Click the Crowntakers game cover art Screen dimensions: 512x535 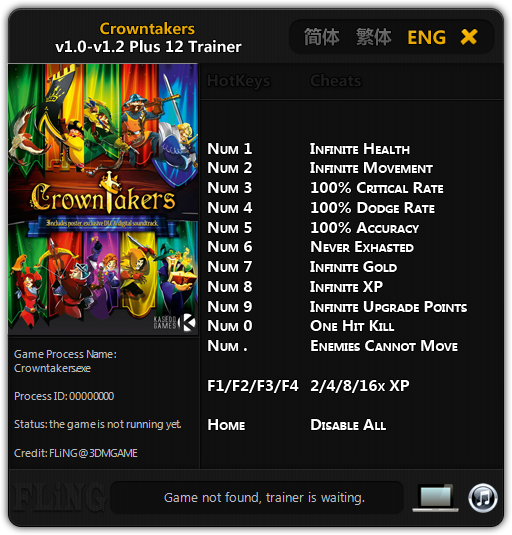(103, 199)
